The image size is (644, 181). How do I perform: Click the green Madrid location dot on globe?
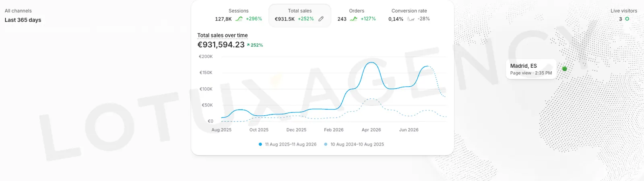(x=564, y=69)
